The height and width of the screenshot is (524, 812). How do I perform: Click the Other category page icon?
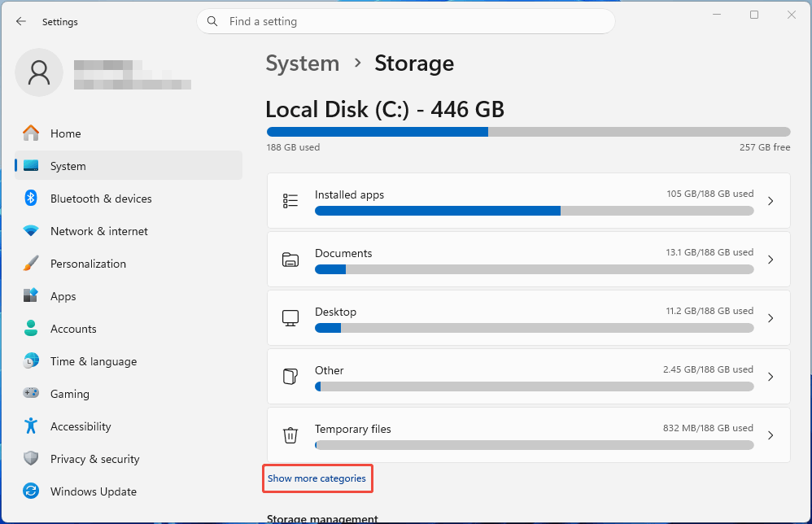click(290, 377)
